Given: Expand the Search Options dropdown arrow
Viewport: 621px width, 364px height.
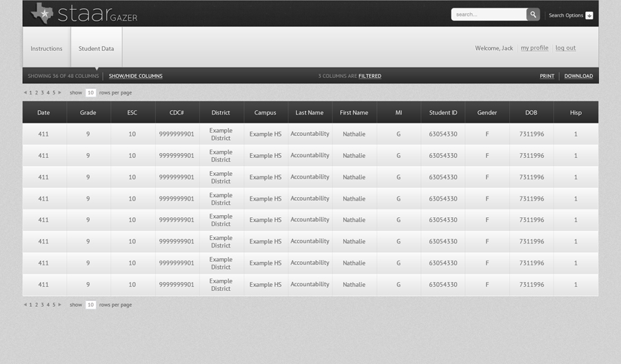Looking at the screenshot, I should 589,15.
